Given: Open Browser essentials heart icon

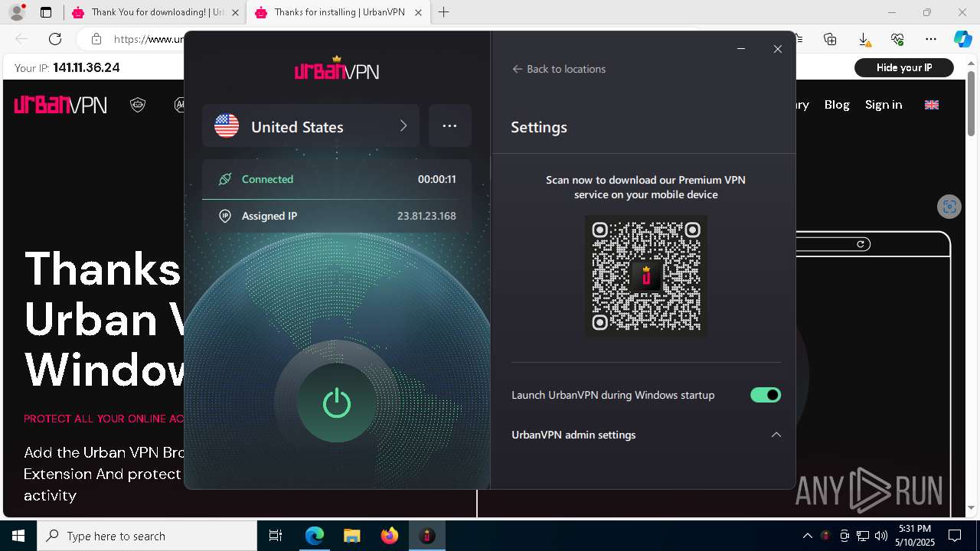Looking at the screenshot, I should click(897, 39).
